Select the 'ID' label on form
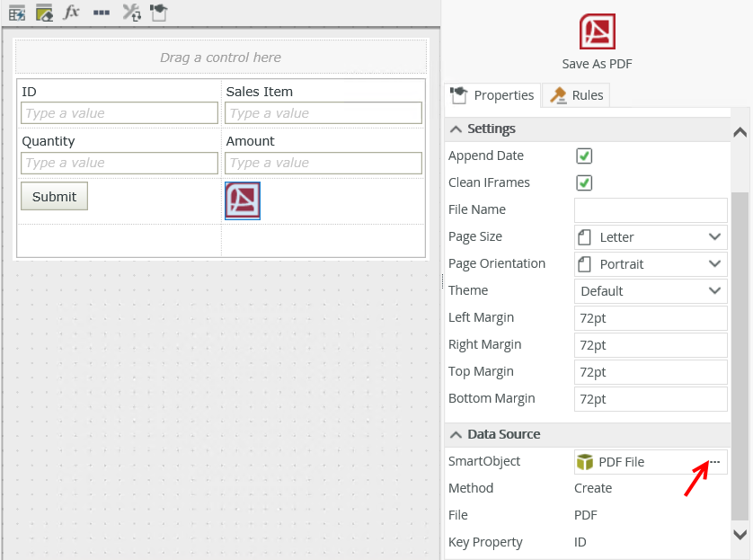The width and height of the screenshot is (753, 560). 29,92
